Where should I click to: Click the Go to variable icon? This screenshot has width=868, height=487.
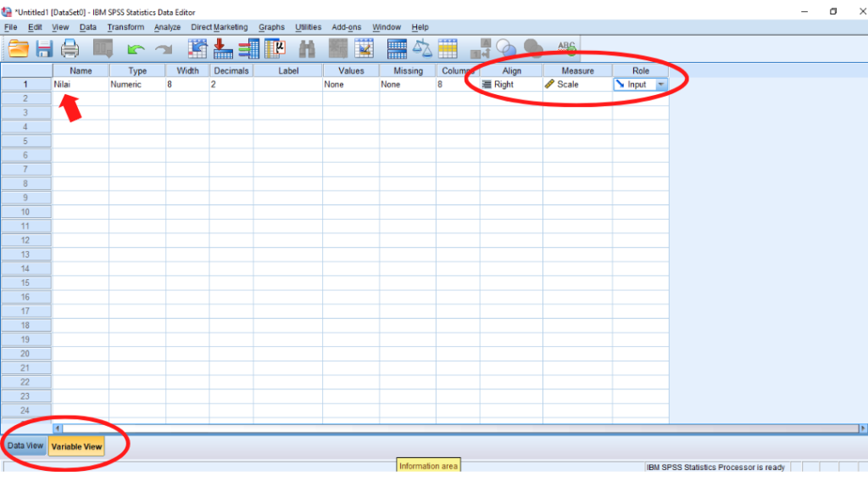tap(223, 48)
